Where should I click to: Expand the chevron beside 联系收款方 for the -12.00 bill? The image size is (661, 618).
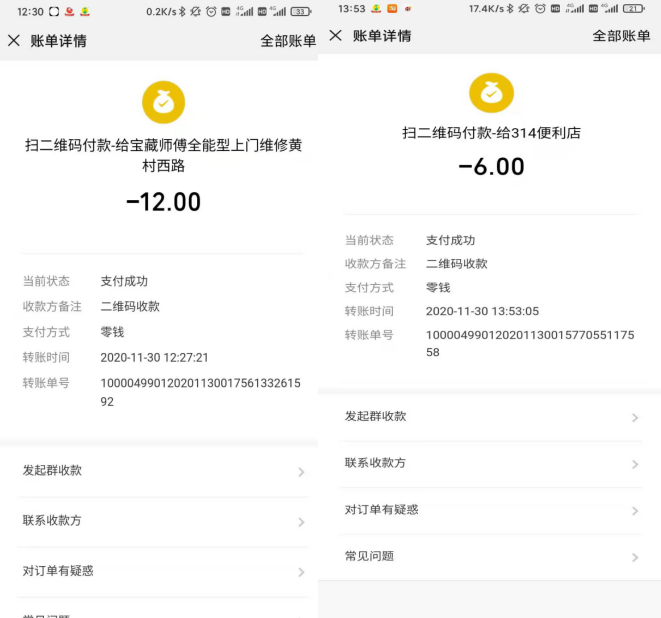pyautogui.click(x=301, y=522)
